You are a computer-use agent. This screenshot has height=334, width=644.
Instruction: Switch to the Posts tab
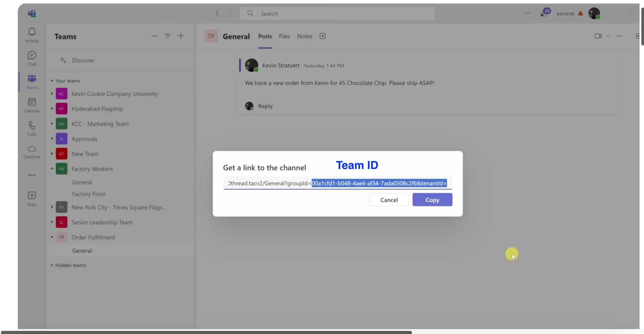pos(265,36)
